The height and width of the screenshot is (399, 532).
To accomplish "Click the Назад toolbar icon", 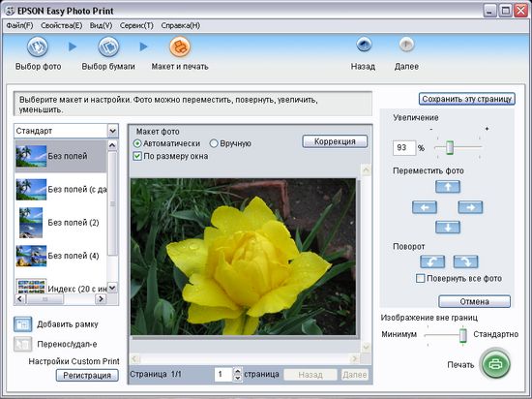I will 364,45.
